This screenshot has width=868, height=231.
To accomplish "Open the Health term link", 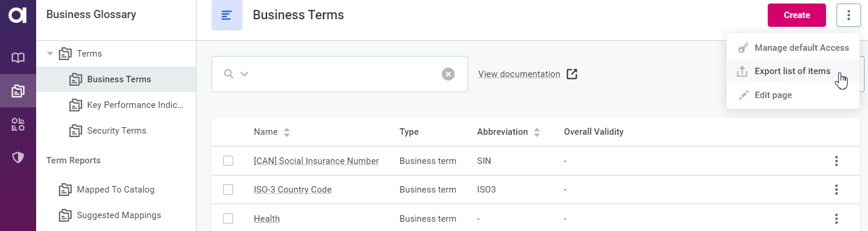I will point(267,219).
